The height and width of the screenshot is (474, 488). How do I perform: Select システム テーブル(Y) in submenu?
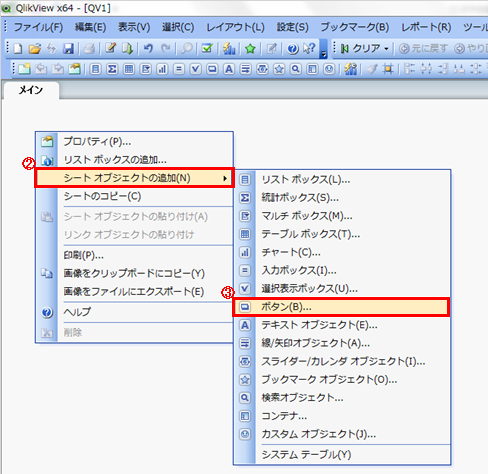click(342, 455)
